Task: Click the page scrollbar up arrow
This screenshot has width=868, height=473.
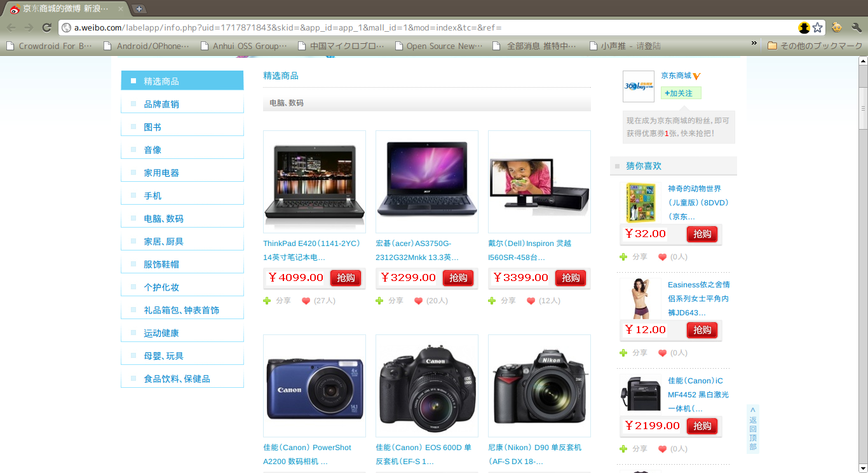Action: point(863,61)
